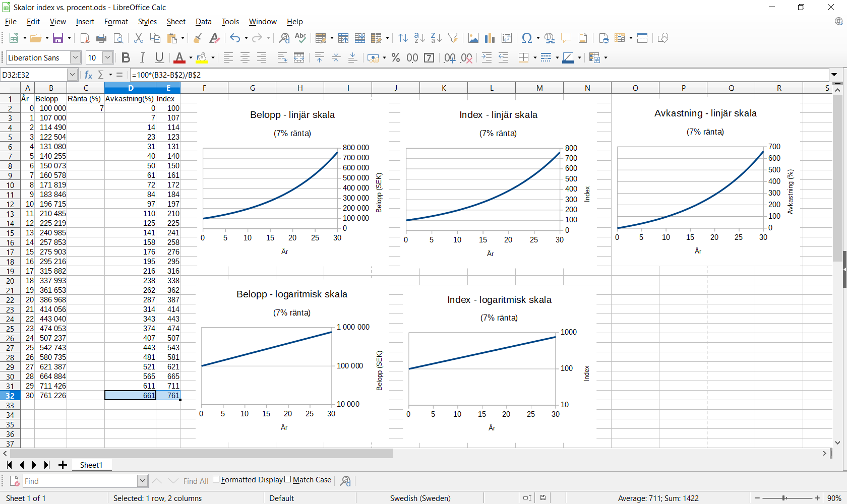Click into the Find text field
847x504 pixels.
pos(80,481)
